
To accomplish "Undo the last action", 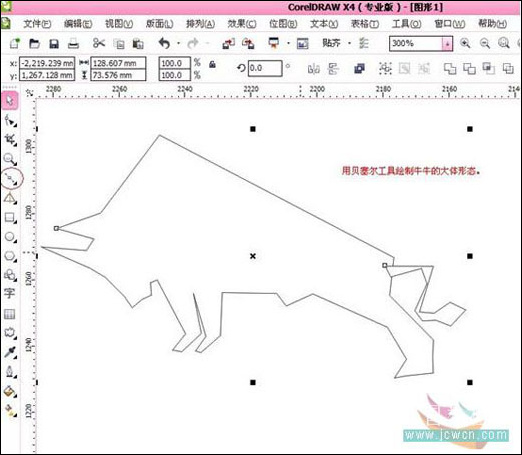I will [x=164, y=43].
